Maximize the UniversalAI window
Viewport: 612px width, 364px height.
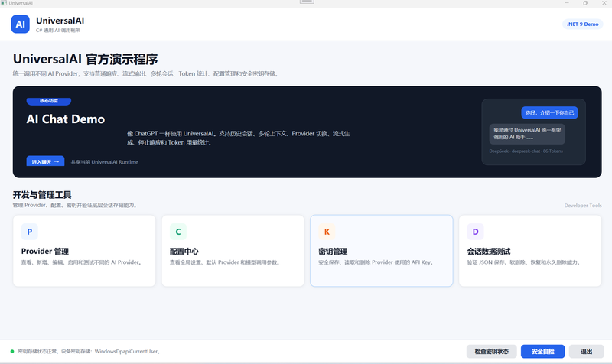(x=585, y=3)
